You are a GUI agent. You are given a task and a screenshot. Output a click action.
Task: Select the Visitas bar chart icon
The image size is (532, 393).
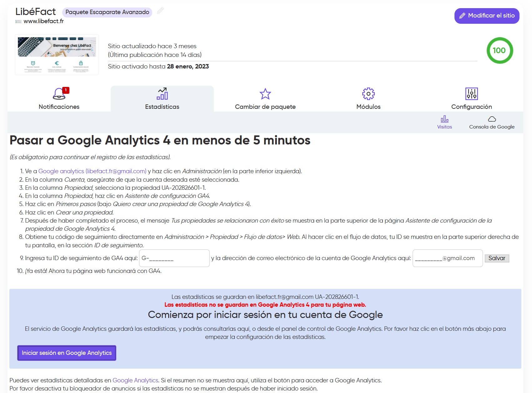(x=444, y=119)
